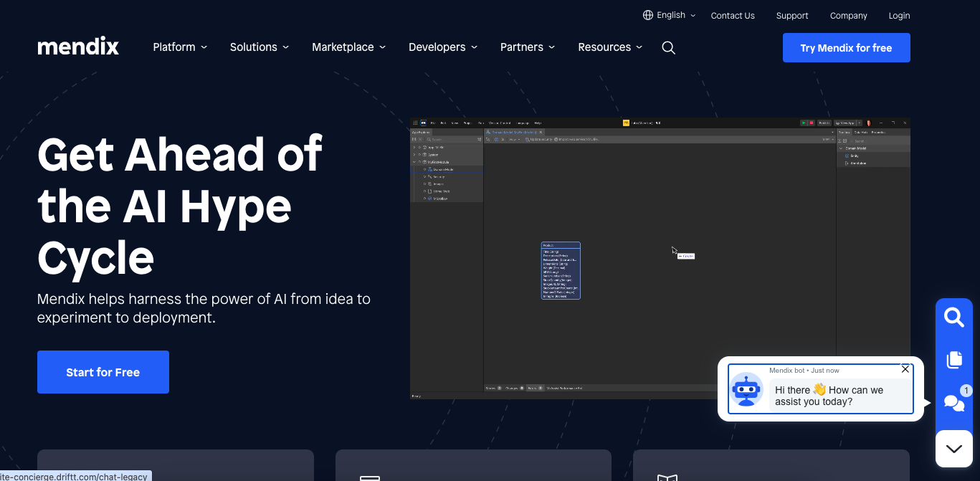Open the header search magnifier icon
980x481 pixels.
tap(668, 48)
